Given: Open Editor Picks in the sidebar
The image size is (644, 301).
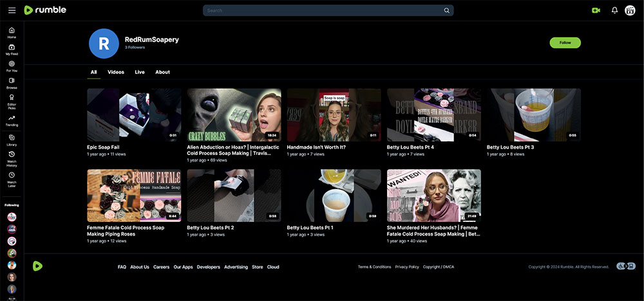Looking at the screenshot, I should click(12, 102).
